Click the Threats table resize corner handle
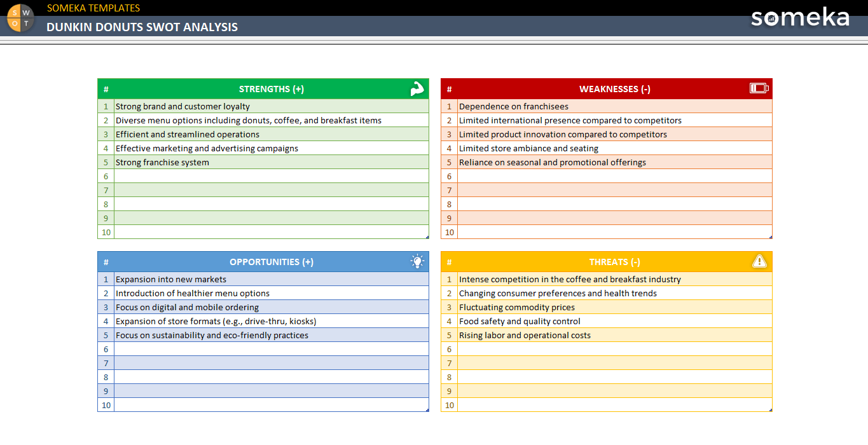 point(771,410)
